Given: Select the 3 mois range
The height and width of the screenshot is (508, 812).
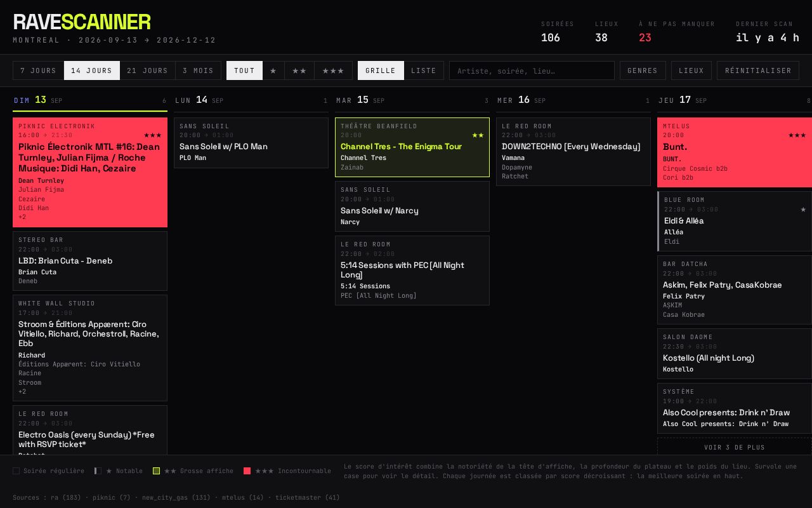Looking at the screenshot, I should [199, 70].
